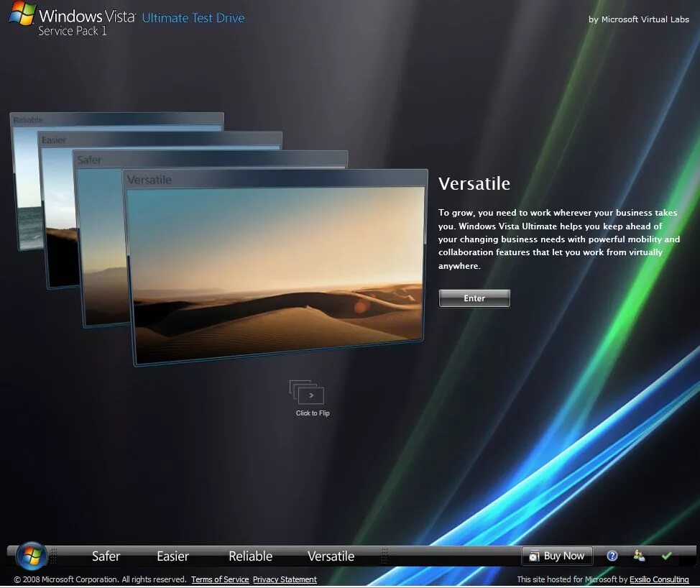This screenshot has width=700, height=588.
Task: Click the Windows flag logo at top left
Action: coord(22,14)
